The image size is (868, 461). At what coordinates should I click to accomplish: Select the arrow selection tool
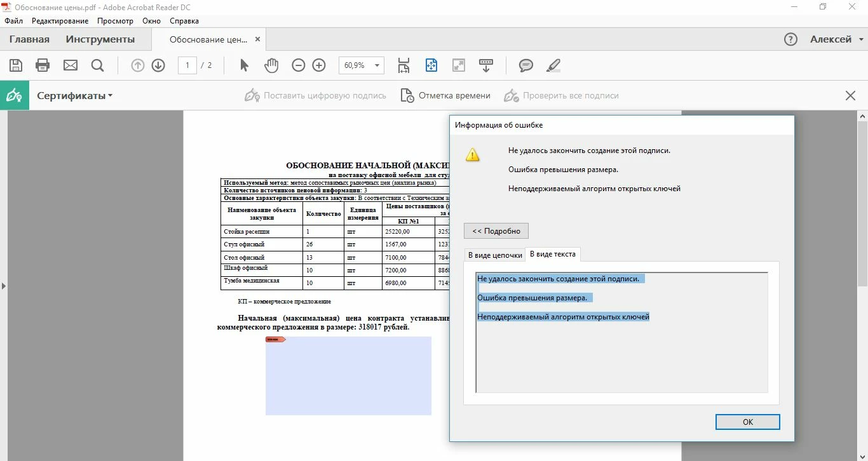pyautogui.click(x=245, y=65)
